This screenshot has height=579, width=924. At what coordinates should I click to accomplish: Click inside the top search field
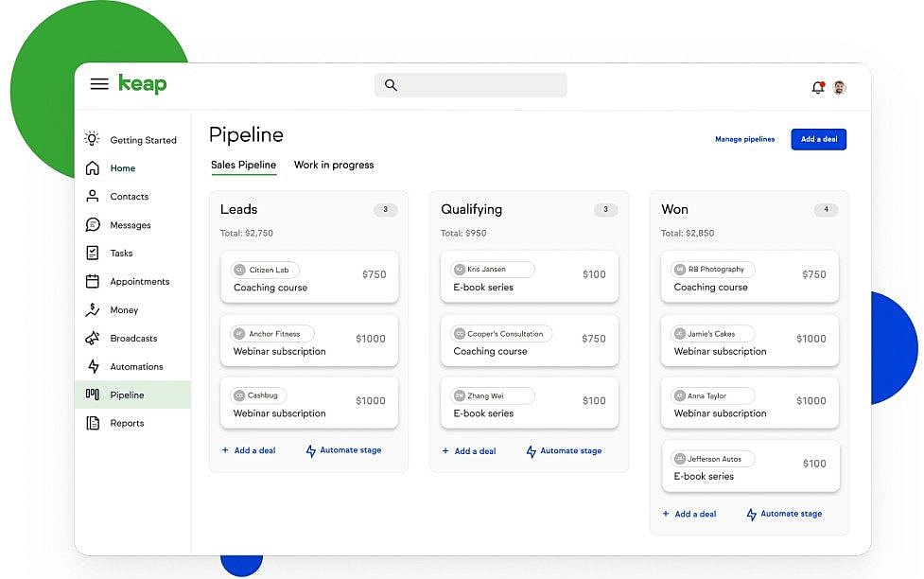[x=471, y=85]
